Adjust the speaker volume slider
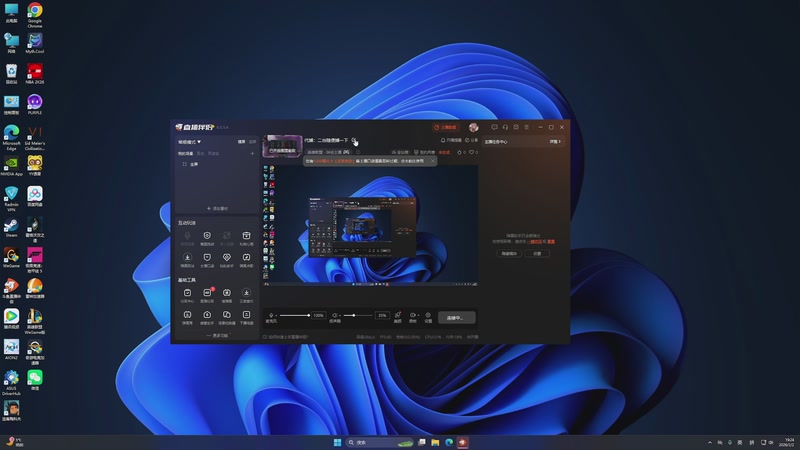The width and height of the screenshot is (800, 450). pyautogui.click(x=358, y=315)
